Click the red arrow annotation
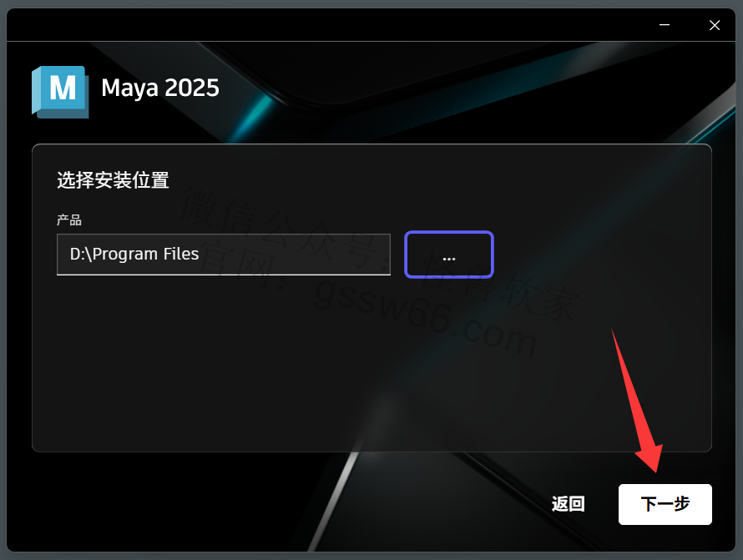 [637, 401]
